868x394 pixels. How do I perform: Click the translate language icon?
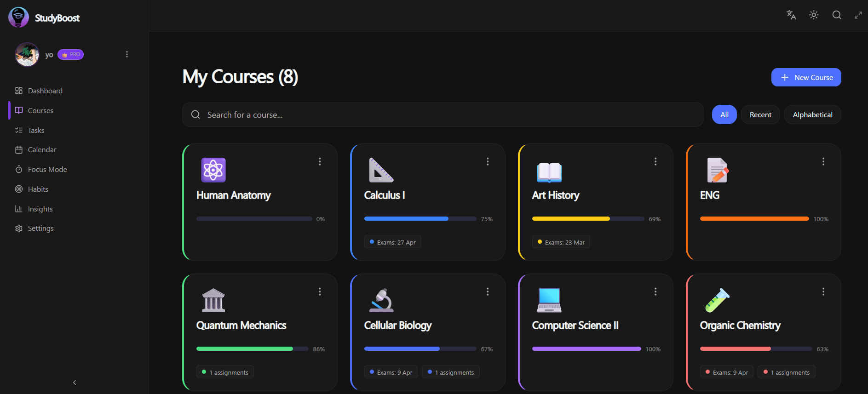tap(791, 15)
